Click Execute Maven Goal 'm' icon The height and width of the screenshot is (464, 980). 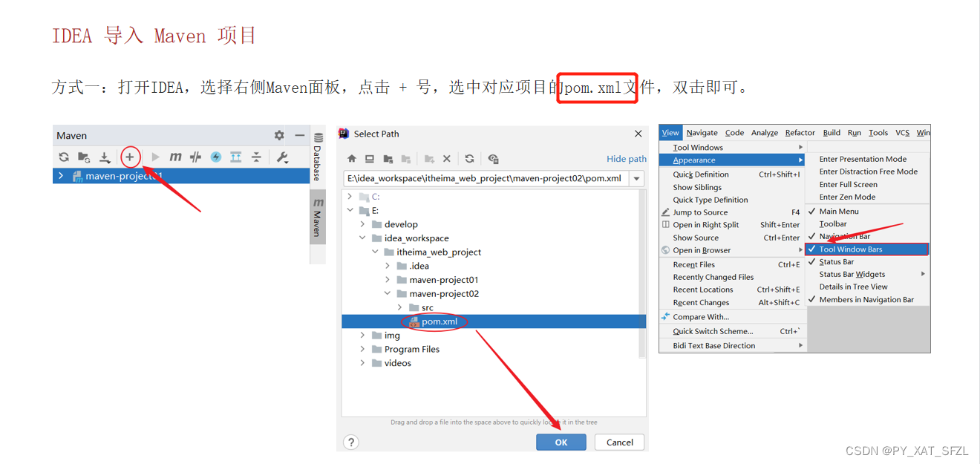(175, 157)
